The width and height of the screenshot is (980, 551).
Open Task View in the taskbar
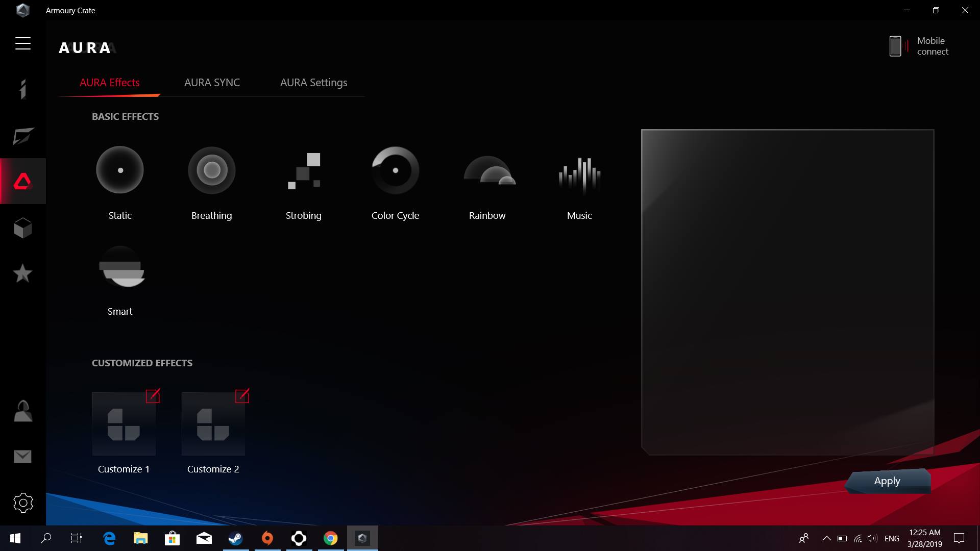[77, 538]
